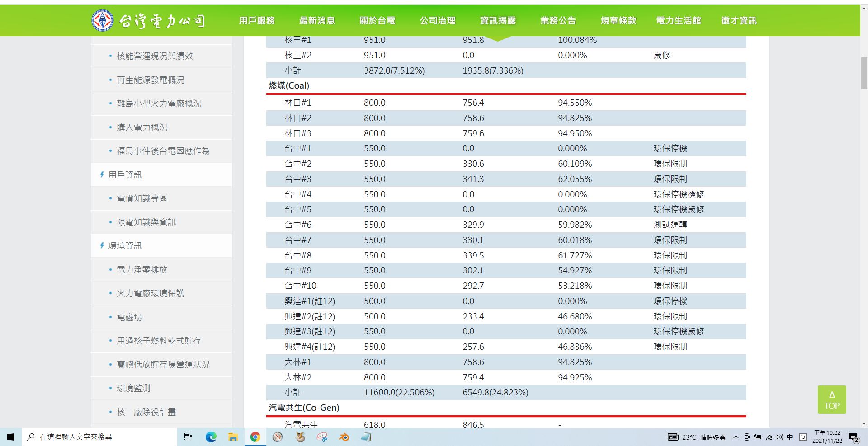Open the clock showing 下午 10:22
Viewport: 868px width, 446px height.
[x=827, y=437]
